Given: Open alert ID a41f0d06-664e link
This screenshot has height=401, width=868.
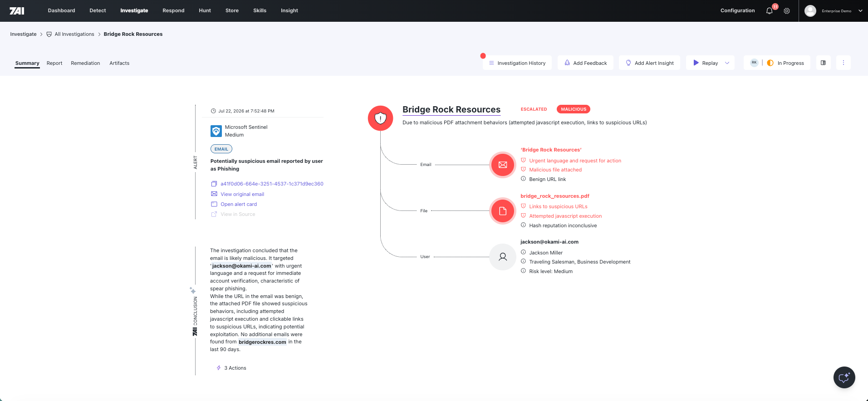Looking at the screenshot, I should 272,184.
